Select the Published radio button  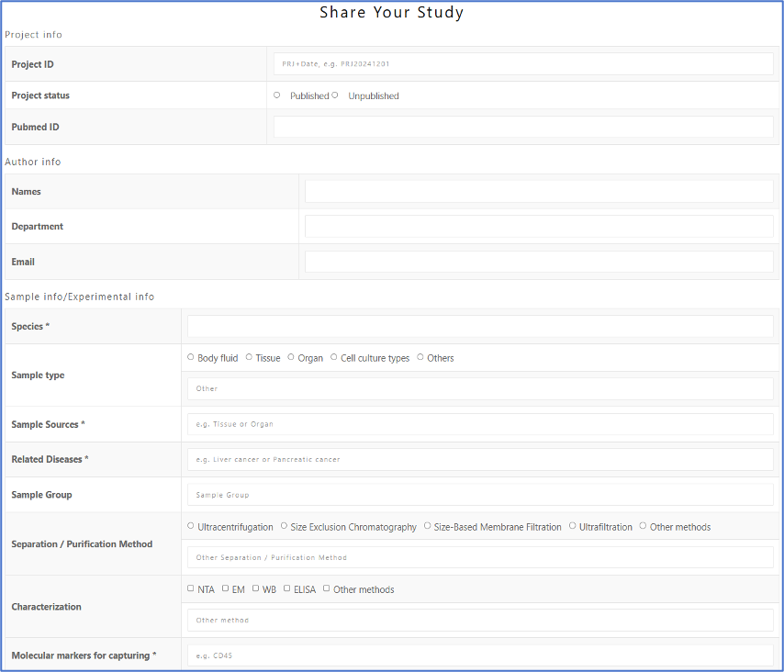(x=277, y=95)
